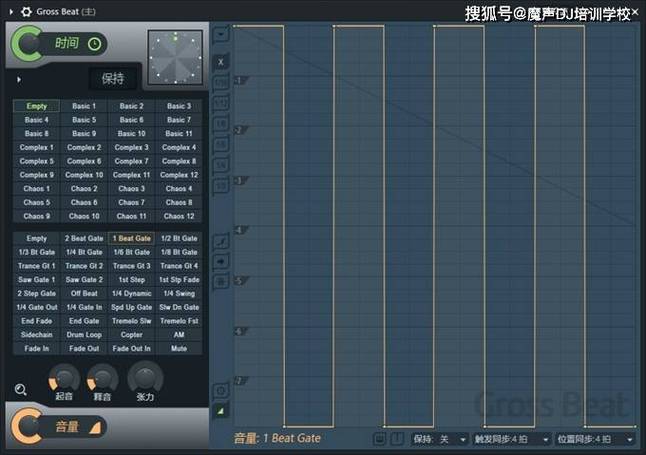Screen dimensions: 646x455
Task: Pick the Off Beat preset
Action: (x=84, y=293)
